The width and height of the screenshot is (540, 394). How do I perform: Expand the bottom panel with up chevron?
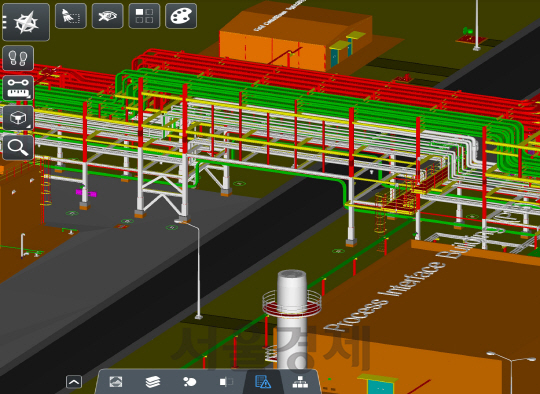point(74,382)
